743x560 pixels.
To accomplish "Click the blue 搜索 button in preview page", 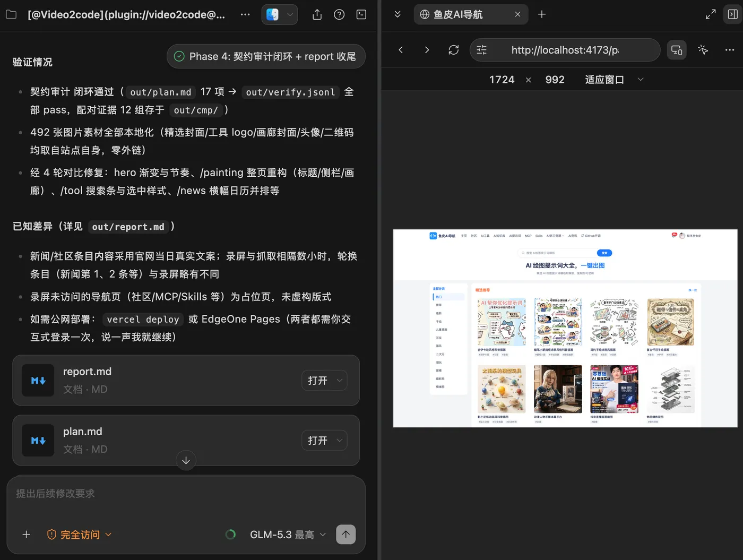I will [604, 253].
